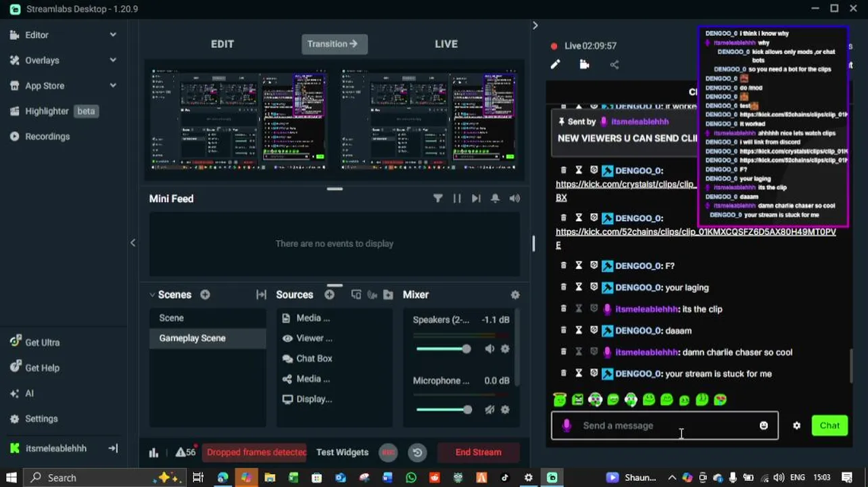This screenshot has width=868, height=487.
Task: Delete the 'your laging' message with trash icon
Action: pos(563,287)
